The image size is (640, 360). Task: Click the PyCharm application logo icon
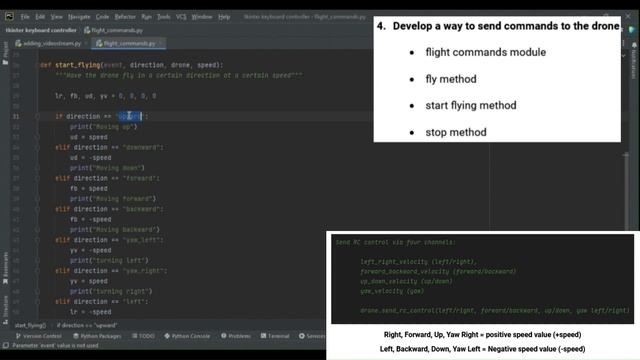pos(9,16)
